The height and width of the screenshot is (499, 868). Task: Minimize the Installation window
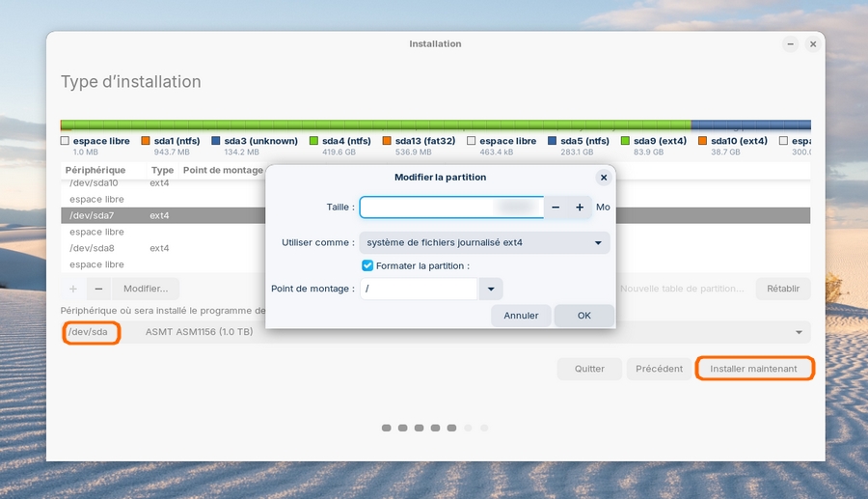(790, 44)
